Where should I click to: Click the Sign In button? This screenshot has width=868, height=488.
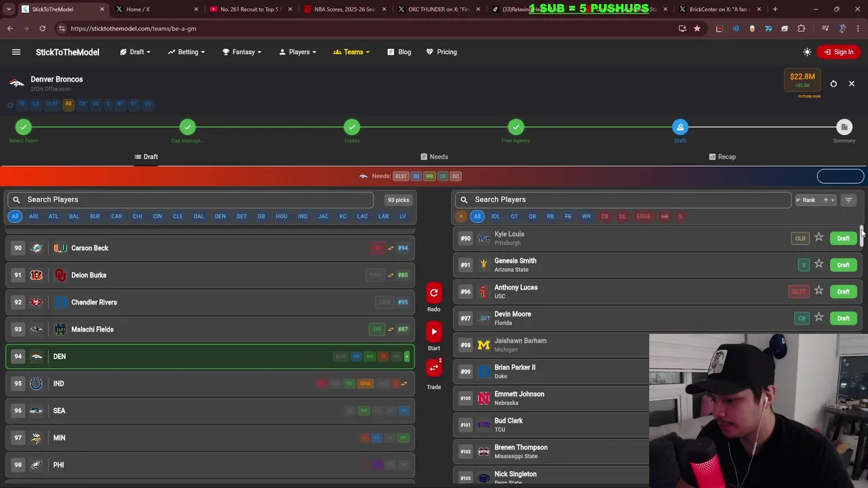pos(839,52)
